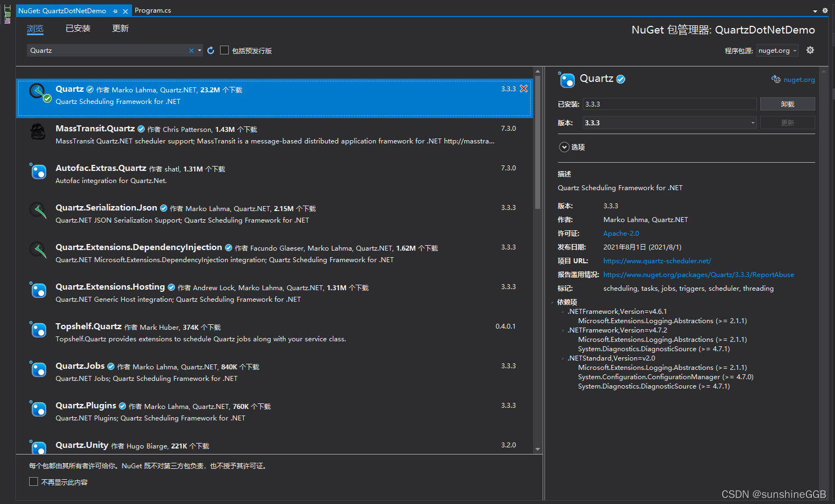Viewport: 835px width, 504px height.
Task: Click red uninstall X on Quartz row
Action: [524, 88]
